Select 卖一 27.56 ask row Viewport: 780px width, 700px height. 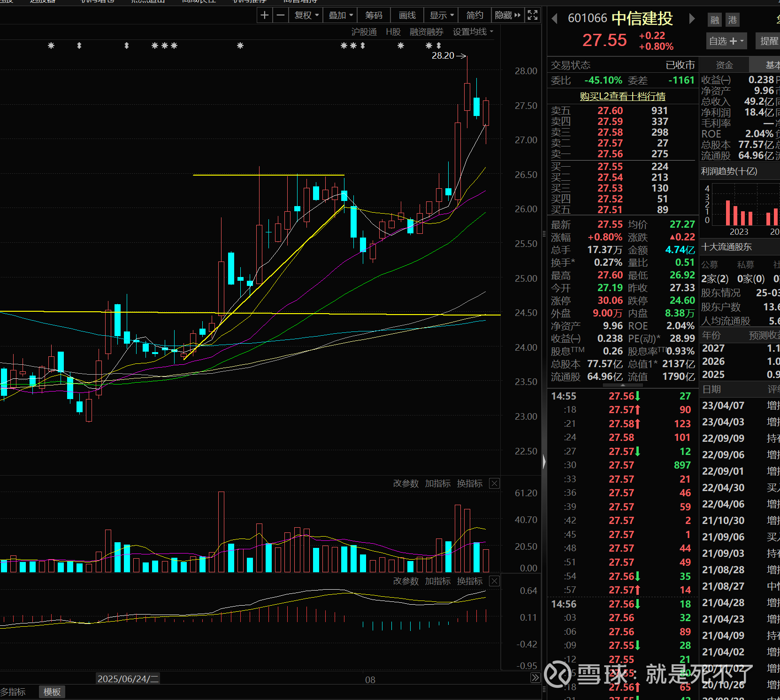[623, 154]
